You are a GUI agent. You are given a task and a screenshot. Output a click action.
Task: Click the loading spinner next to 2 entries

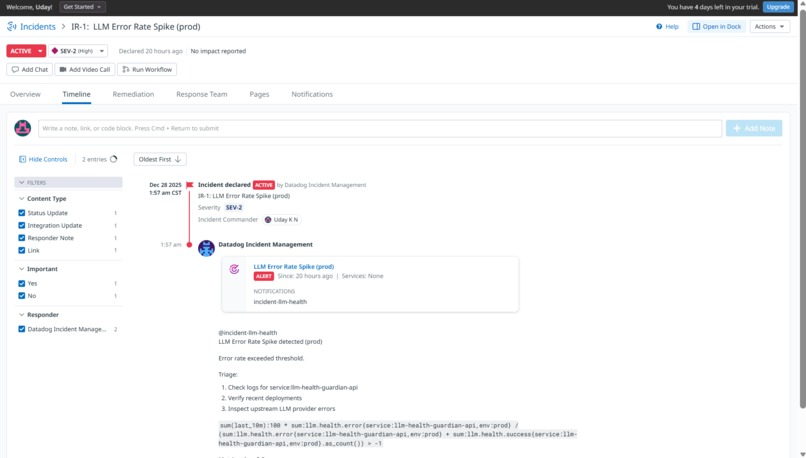[114, 159]
